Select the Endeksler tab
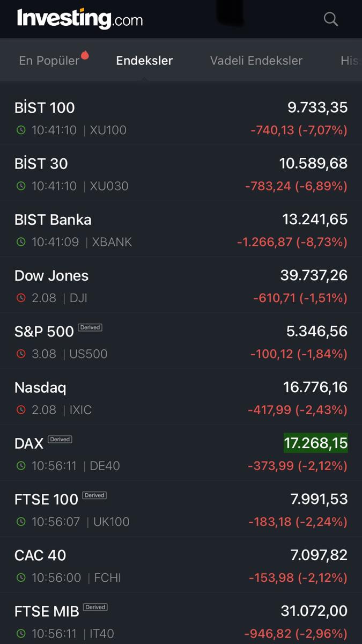The width and height of the screenshot is (362, 644). (x=144, y=61)
